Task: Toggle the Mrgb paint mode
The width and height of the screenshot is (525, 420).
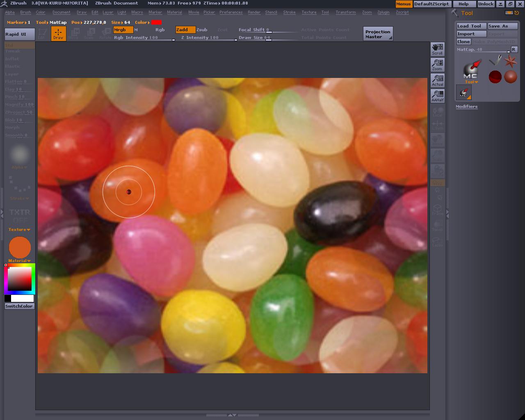Action: pos(123,30)
